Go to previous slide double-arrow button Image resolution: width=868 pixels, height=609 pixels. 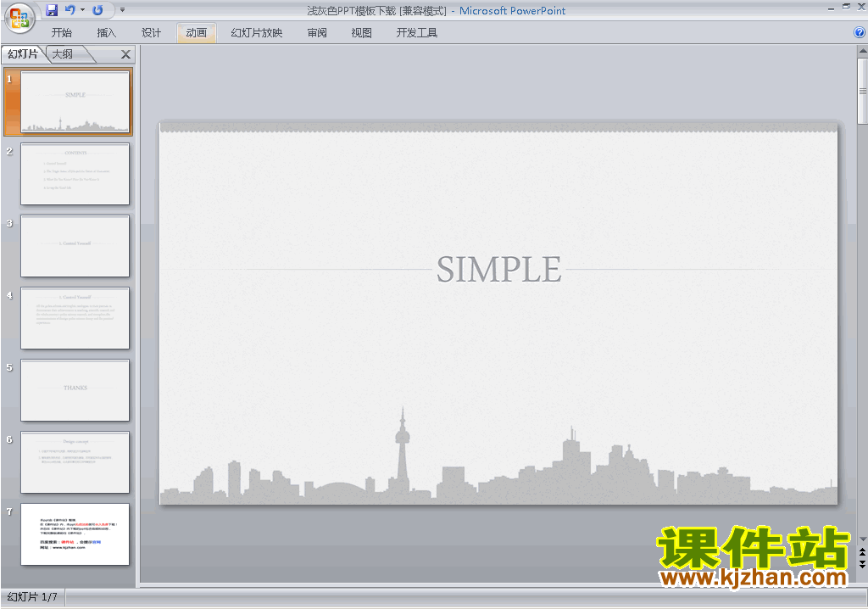click(x=862, y=552)
